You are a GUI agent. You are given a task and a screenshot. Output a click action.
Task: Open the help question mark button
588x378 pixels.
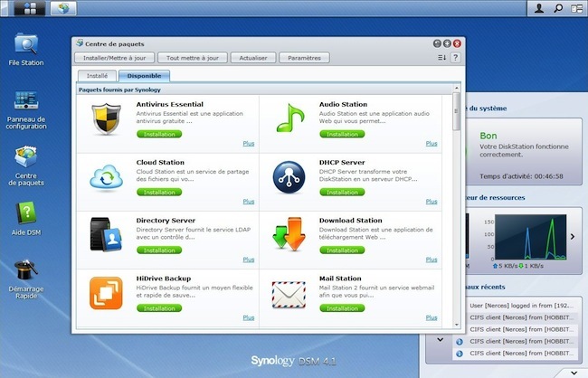(455, 58)
